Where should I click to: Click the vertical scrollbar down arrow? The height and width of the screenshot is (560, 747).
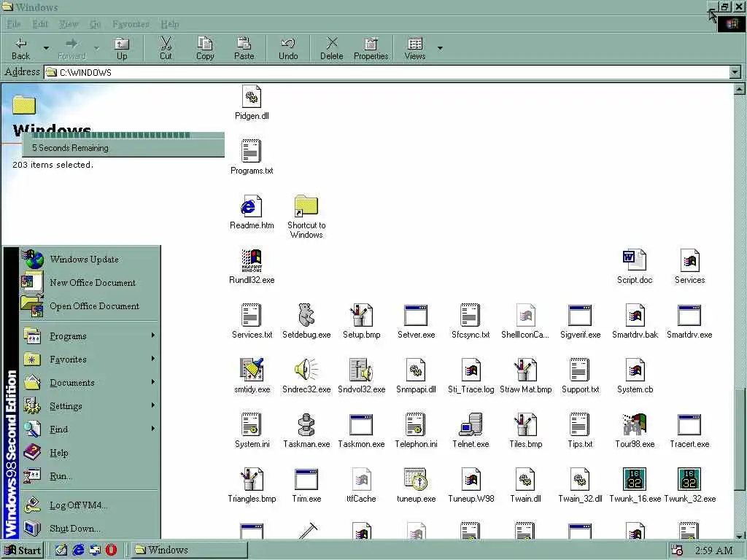[x=739, y=535]
